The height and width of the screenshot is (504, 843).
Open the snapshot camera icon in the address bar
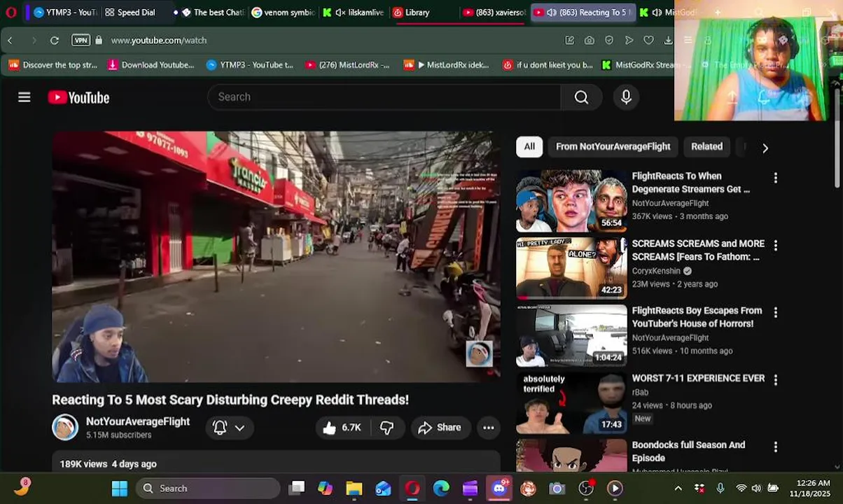tap(590, 41)
